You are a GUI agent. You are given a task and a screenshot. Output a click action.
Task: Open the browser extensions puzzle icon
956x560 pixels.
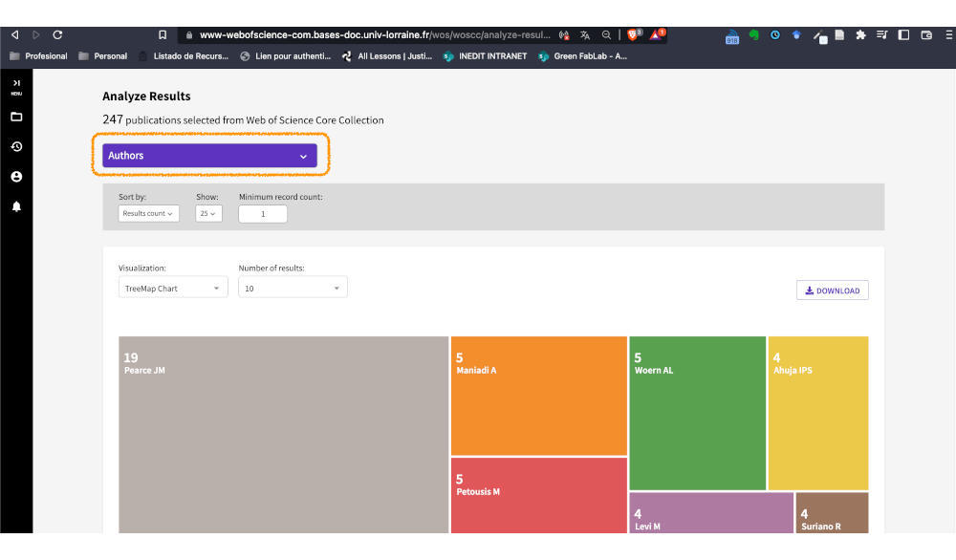coord(860,35)
